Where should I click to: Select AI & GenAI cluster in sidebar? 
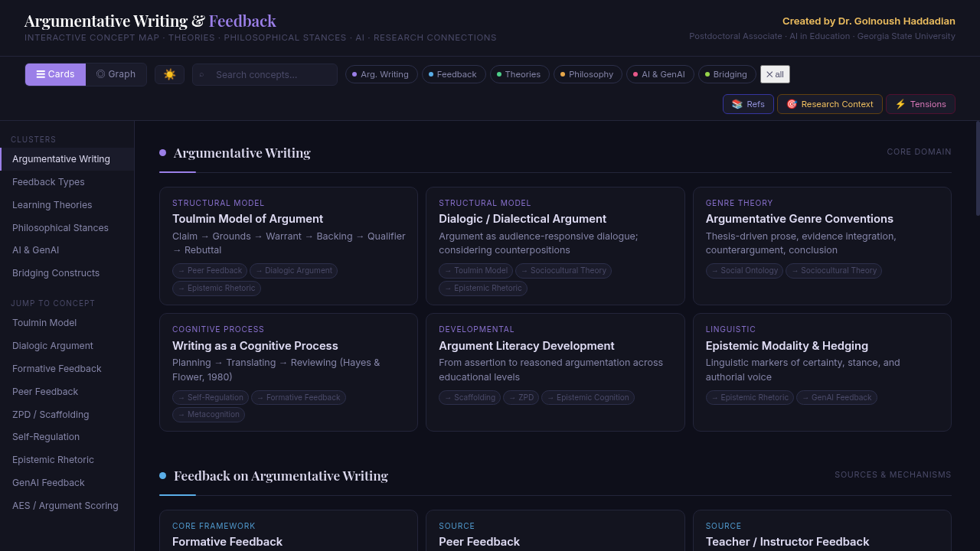pyautogui.click(x=67, y=250)
